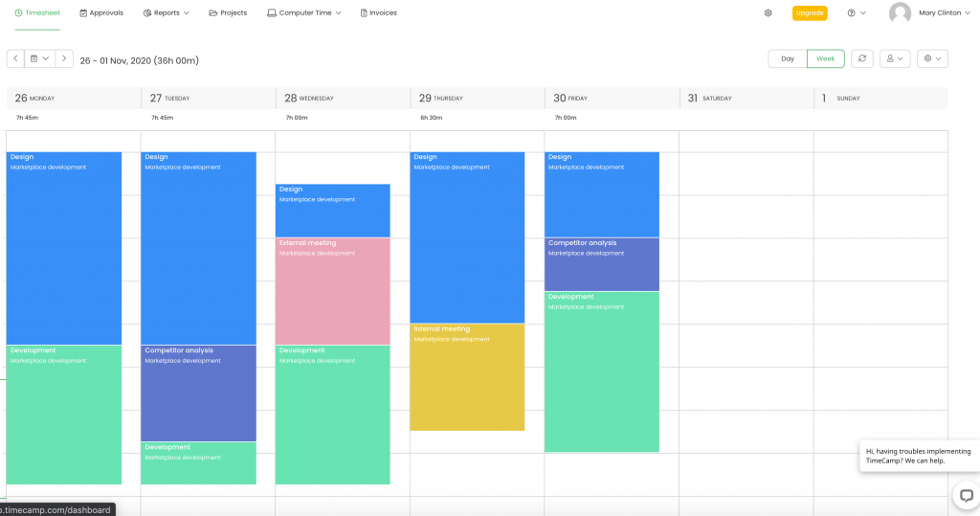Viewport: 980px width, 516px height.
Task: Open Tuesday's Development entry
Action: click(x=199, y=462)
